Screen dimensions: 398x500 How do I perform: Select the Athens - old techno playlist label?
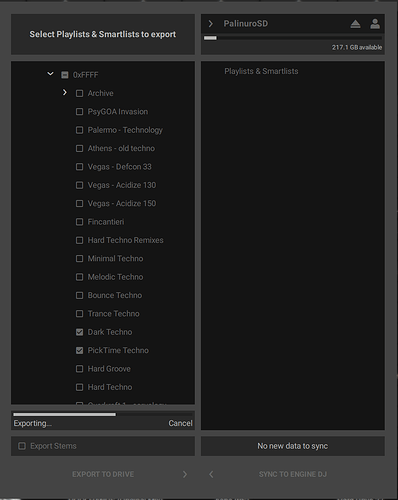[121, 148]
